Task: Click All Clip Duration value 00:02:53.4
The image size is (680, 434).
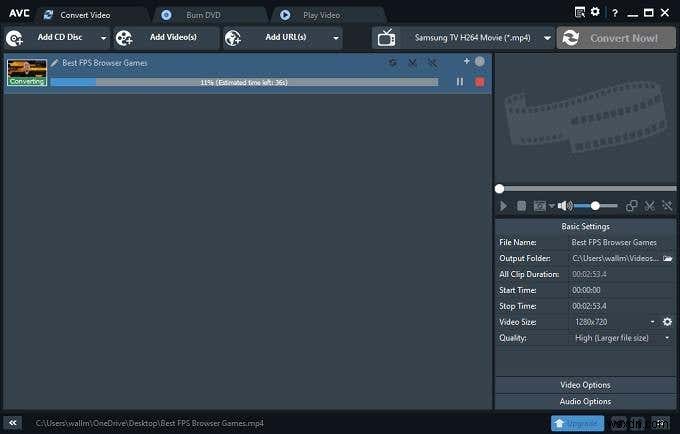Action: 589,274
